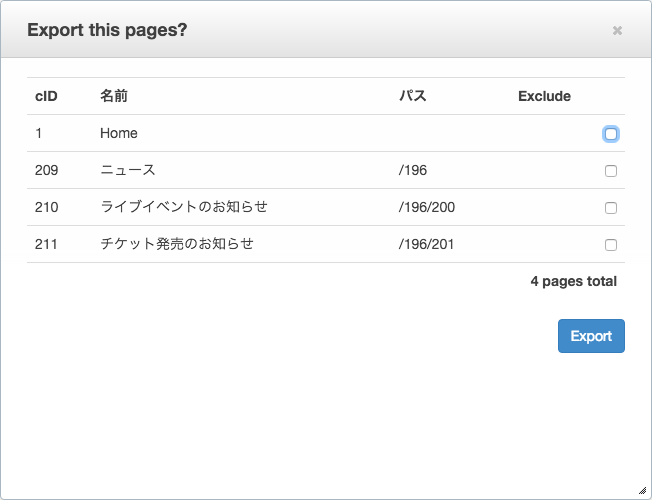652x500 pixels.
Task: Click the パス column header
Action: 413,96
